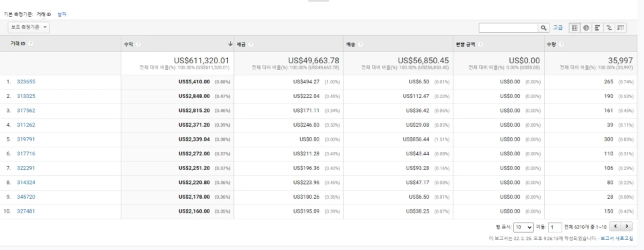Open transaction 317562

point(26,111)
